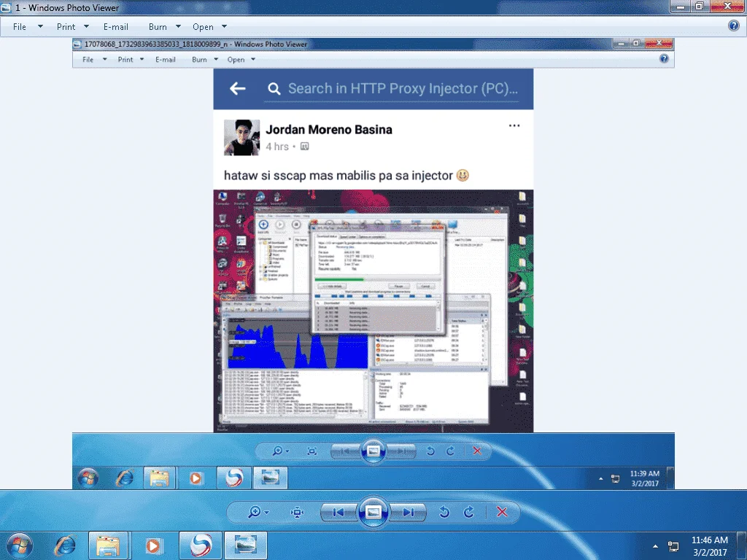Delete the photo with the red X in the bottom bar
The height and width of the screenshot is (560, 747).
click(502, 512)
